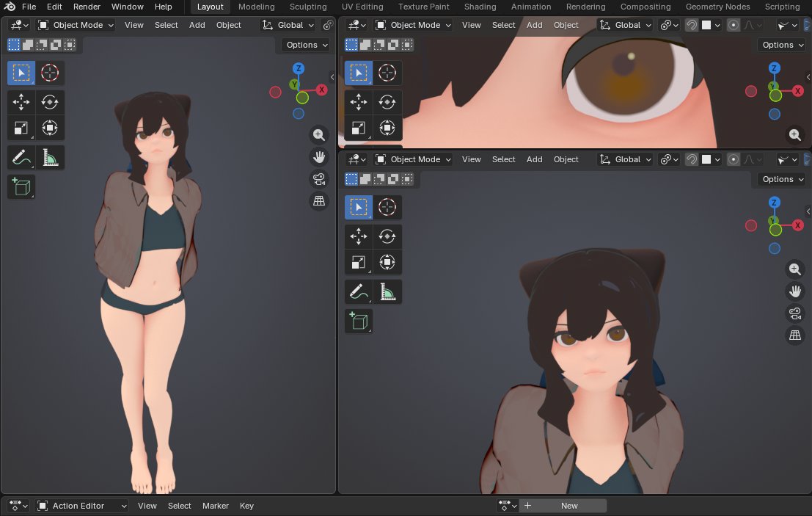Expand sidebar arrow in left viewport
Image resolution: width=812 pixels, height=516 pixels.
coord(332,76)
